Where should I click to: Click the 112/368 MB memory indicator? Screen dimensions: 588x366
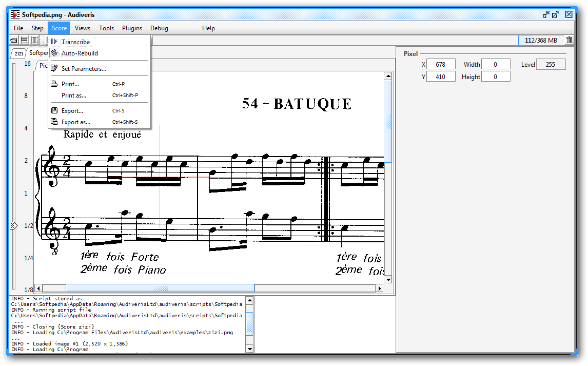pyautogui.click(x=541, y=40)
